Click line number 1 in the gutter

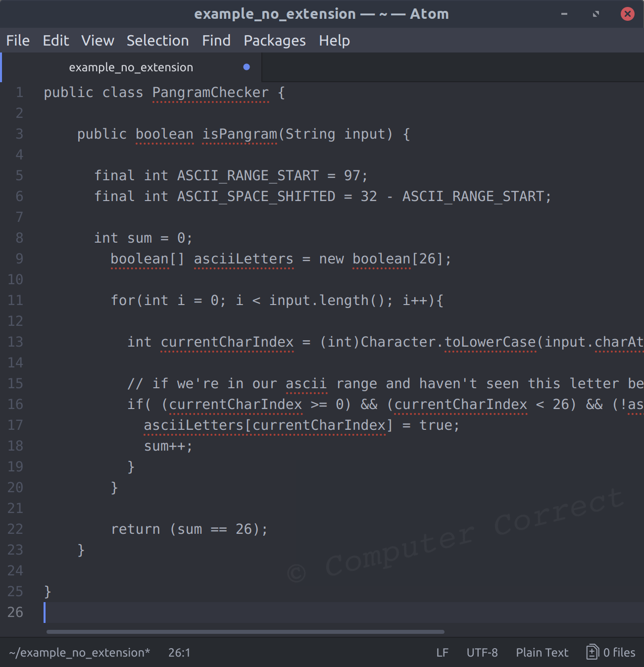click(19, 93)
